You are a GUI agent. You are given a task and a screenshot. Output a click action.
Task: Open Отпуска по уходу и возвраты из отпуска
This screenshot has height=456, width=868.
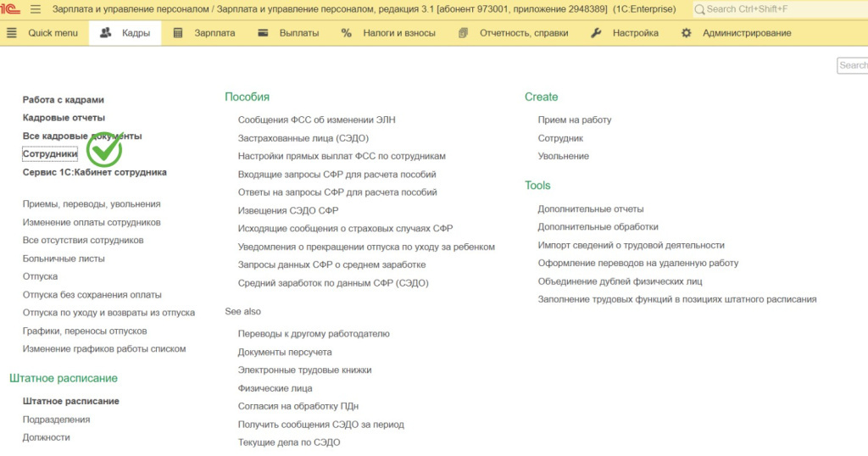(x=108, y=313)
